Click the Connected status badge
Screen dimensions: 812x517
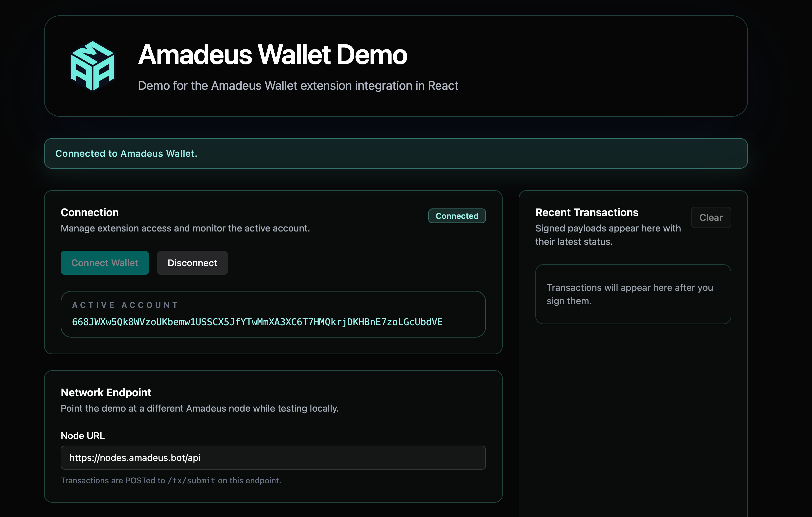[457, 216]
